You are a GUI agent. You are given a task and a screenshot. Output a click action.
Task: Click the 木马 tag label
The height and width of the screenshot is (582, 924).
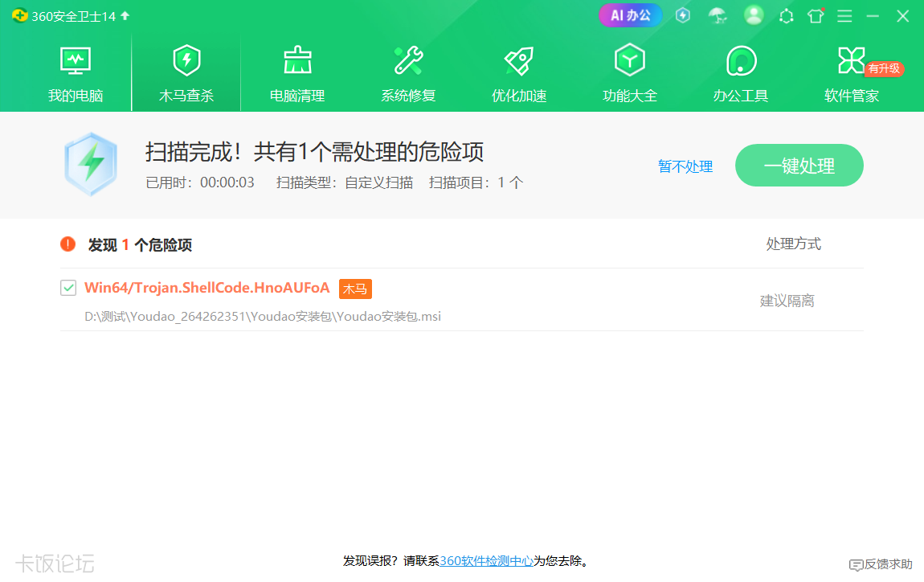tap(355, 289)
